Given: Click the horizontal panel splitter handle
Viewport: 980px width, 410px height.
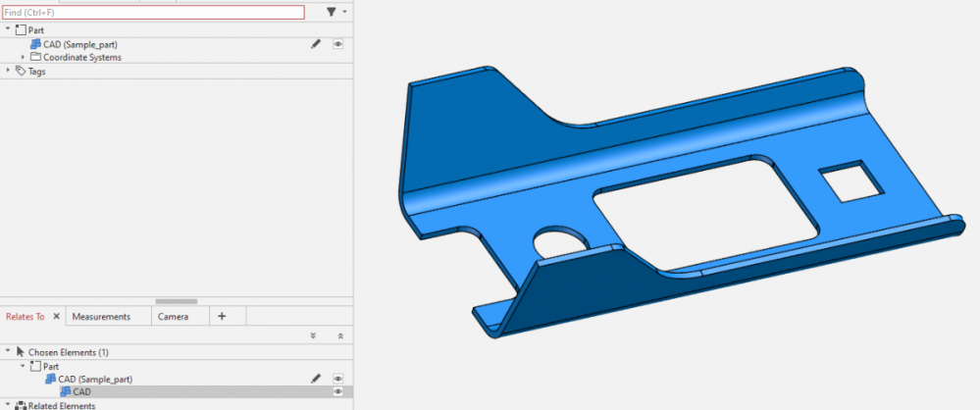Looking at the screenshot, I should tap(177, 301).
